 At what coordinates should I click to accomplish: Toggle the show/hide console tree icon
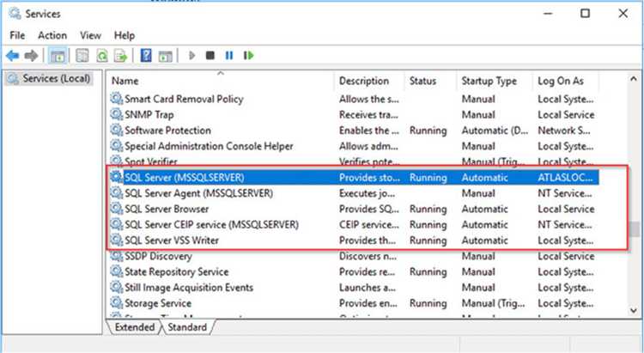(58, 56)
